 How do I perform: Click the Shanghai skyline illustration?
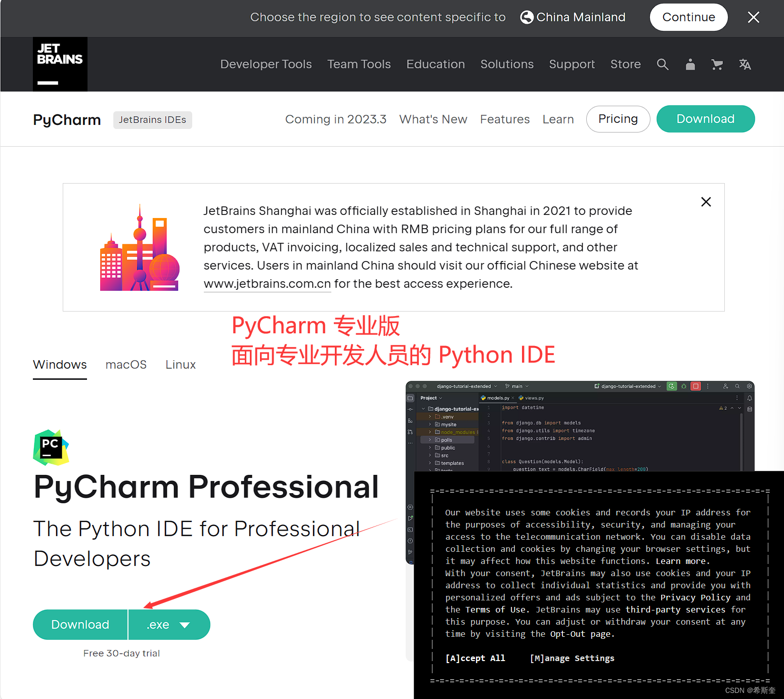click(140, 247)
